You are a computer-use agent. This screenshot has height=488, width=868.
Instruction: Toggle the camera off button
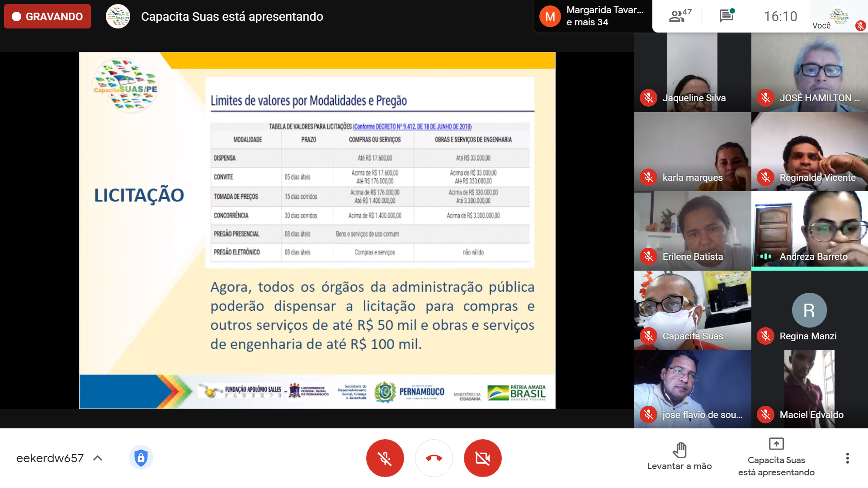pyautogui.click(x=482, y=458)
